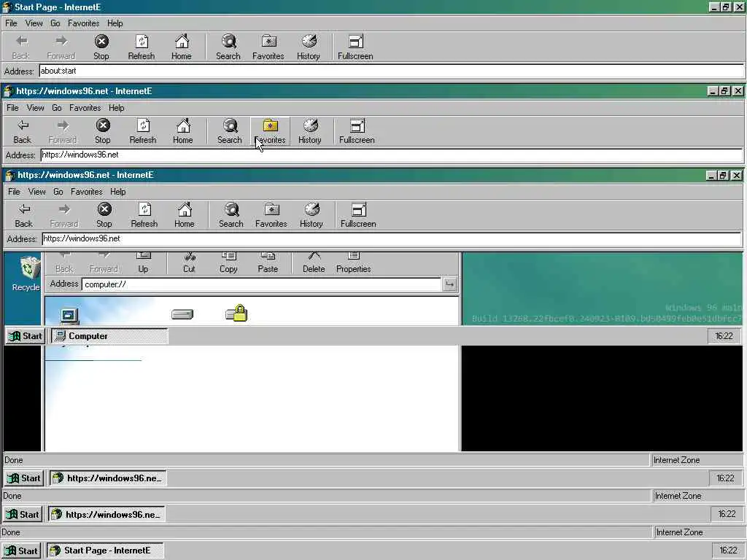Screen dimensions: 747x560
Task: Click Refresh in the front windows96.net window
Action: [x=144, y=215]
